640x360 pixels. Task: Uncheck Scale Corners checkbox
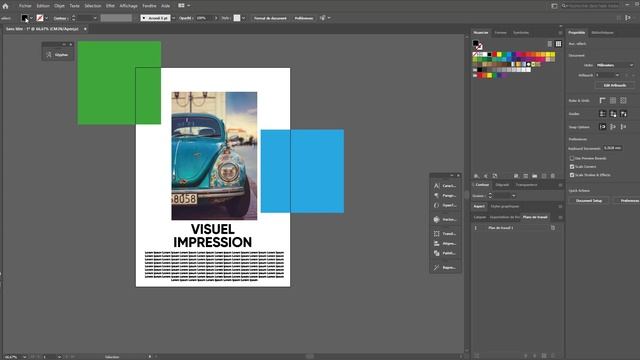[x=572, y=167]
